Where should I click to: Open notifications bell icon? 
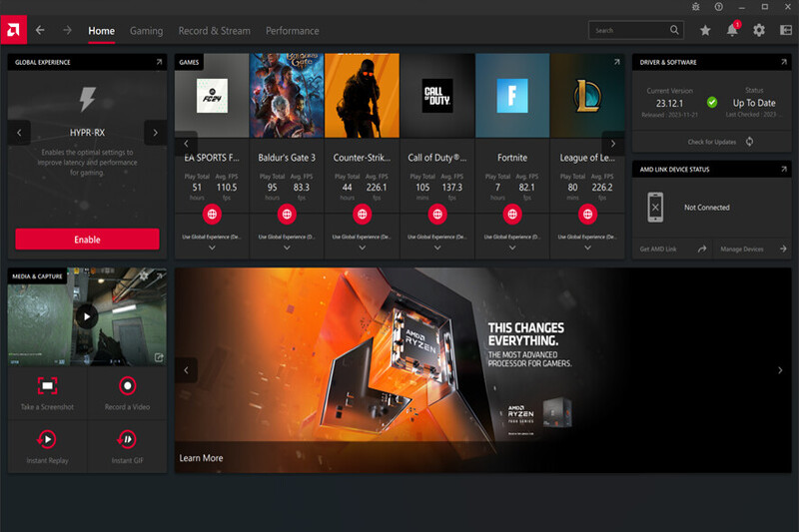[732, 30]
